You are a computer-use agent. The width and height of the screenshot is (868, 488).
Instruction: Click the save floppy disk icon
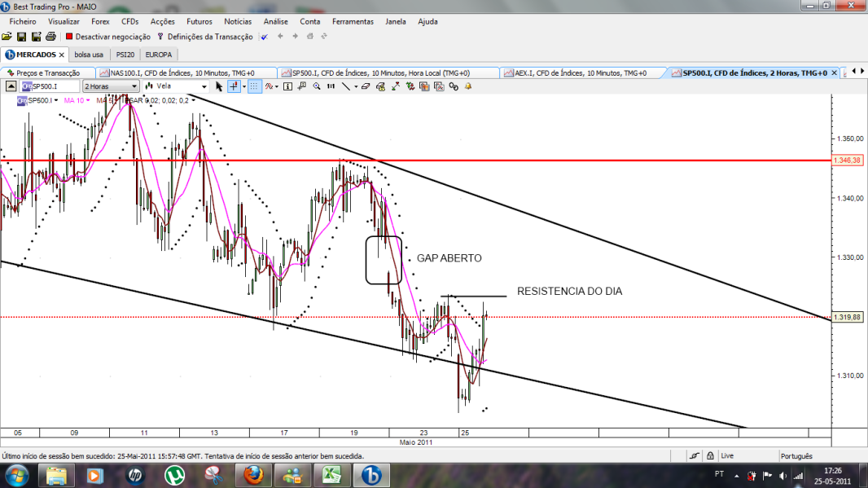(x=22, y=37)
